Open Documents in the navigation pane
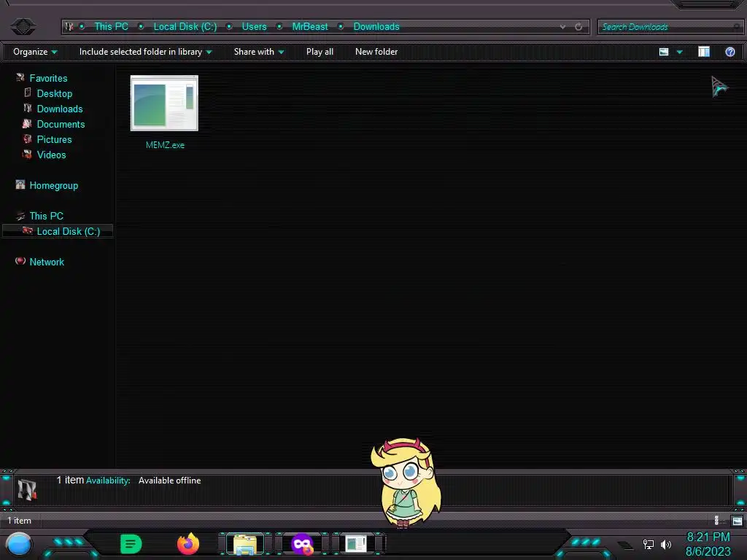Image resolution: width=747 pixels, height=560 pixels. click(x=61, y=124)
